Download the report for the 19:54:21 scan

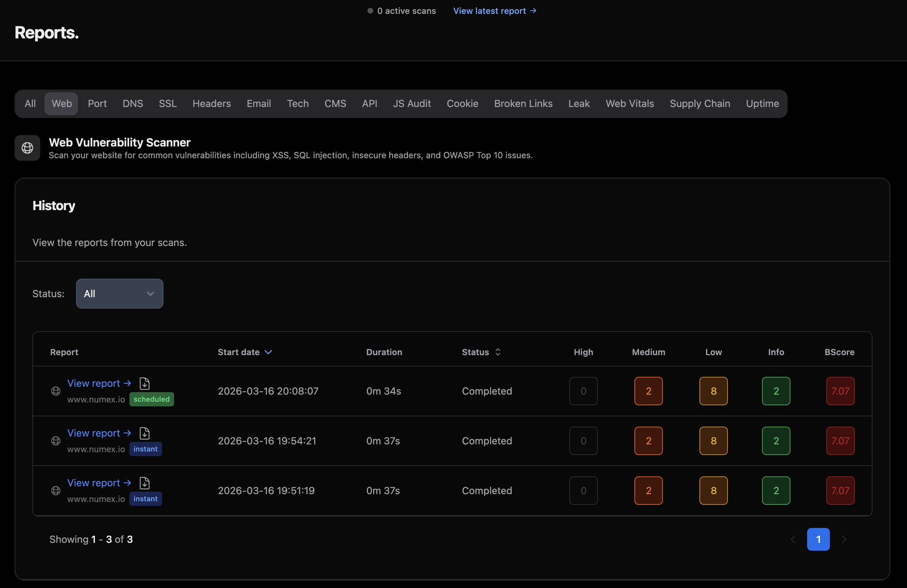click(145, 433)
